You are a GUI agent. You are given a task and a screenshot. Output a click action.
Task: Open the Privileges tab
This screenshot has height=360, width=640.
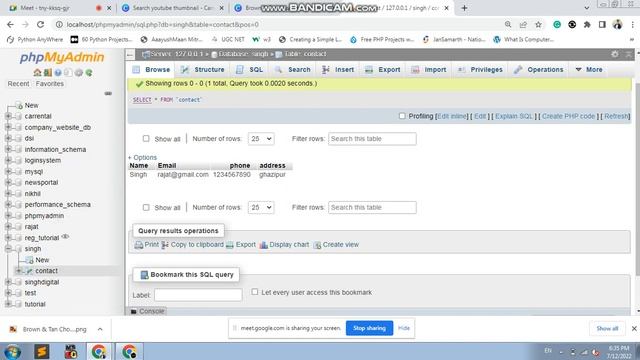pos(480,69)
